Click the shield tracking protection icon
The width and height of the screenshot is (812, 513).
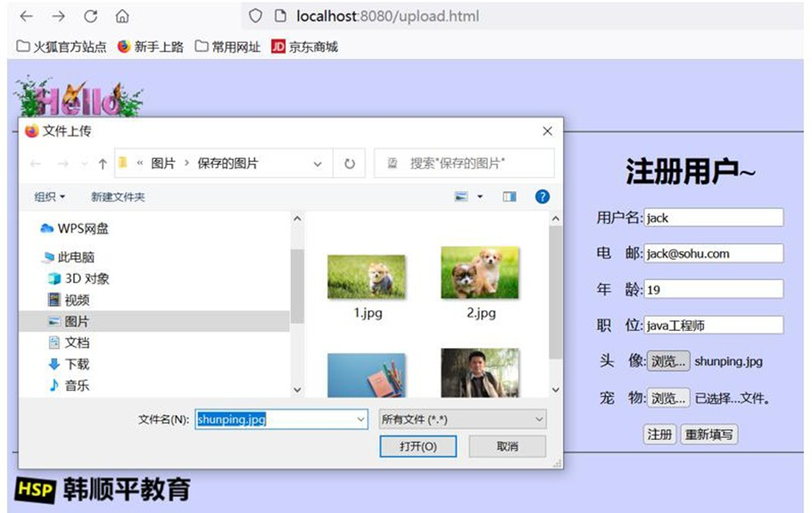(x=255, y=16)
